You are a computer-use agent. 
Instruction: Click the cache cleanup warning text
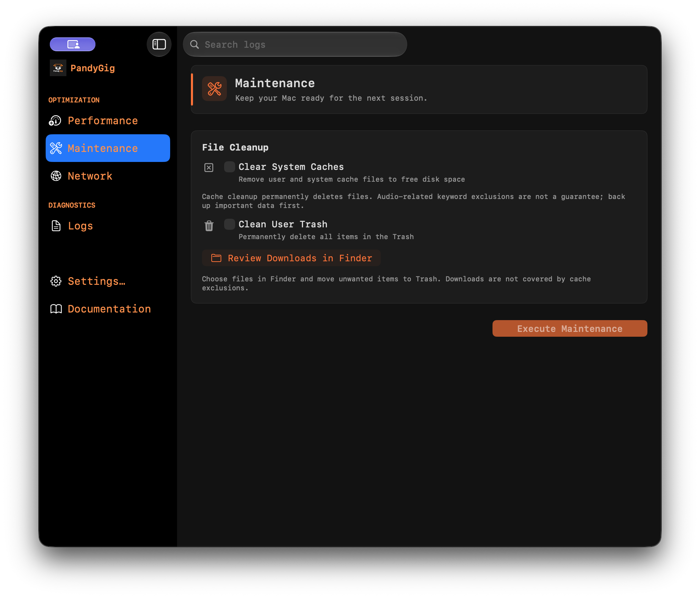[x=414, y=201]
